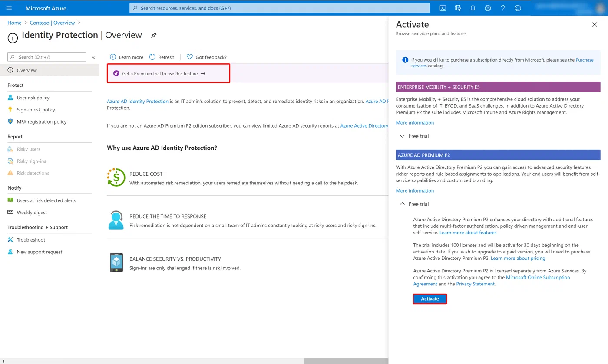Click the Home breadcrumb link
608x364 pixels.
[x=14, y=23]
